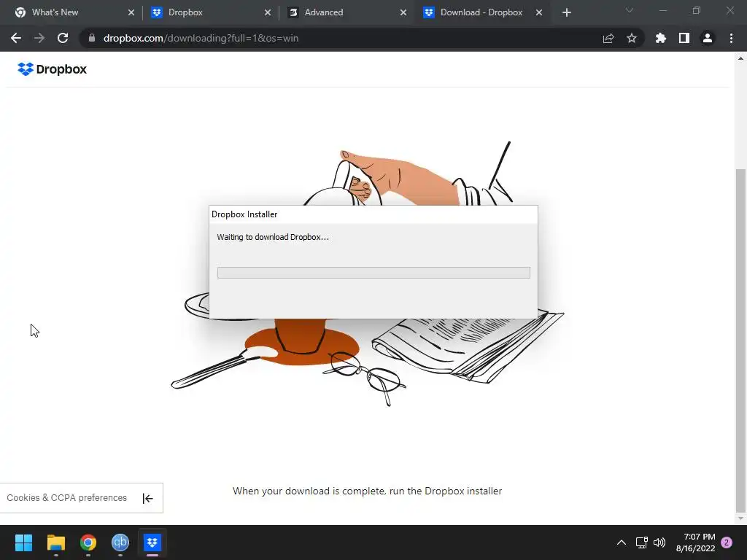Bookmark this page with the star
The height and width of the screenshot is (560, 747).
coord(632,38)
